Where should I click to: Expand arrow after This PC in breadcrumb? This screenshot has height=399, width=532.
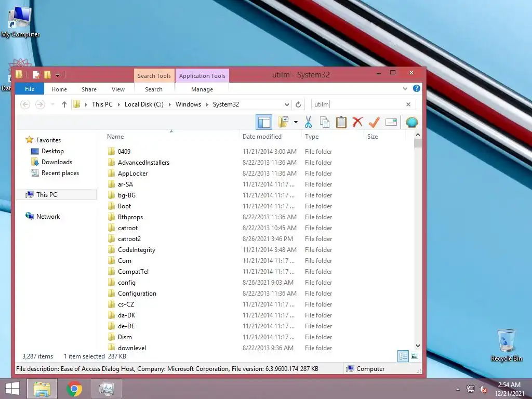coord(119,104)
